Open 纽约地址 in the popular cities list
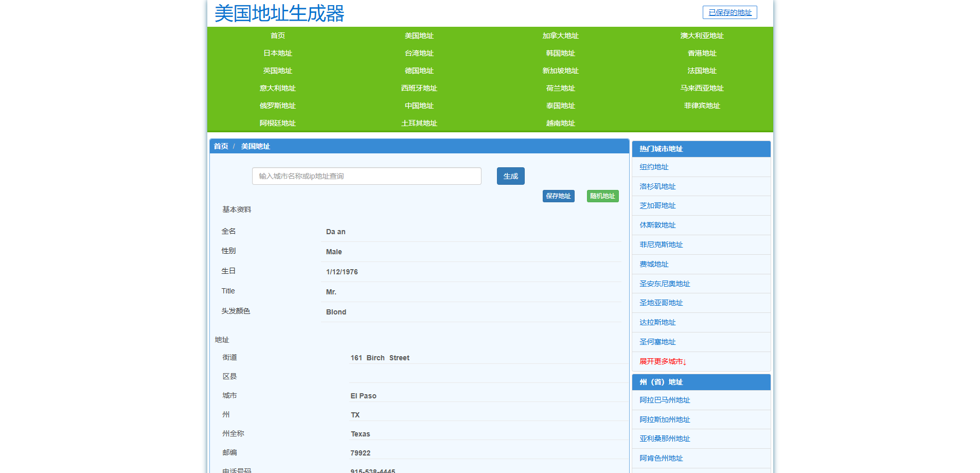Image resolution: width=980 pixels, height=473 pixels. click(654, 167)
